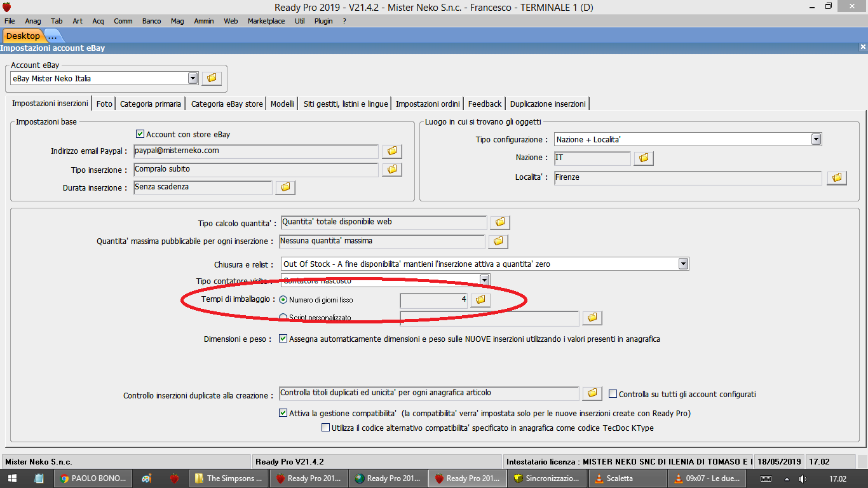Click the Paypal email address field
The image size is (868, 488).
coord(256,151)
